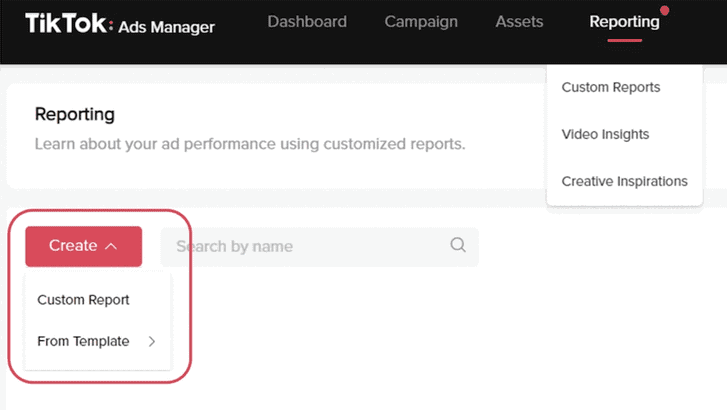Viewport: 727px width, 410px height.
Task: Select Creative Inspirations menu entry
Action: coord(625,181)
